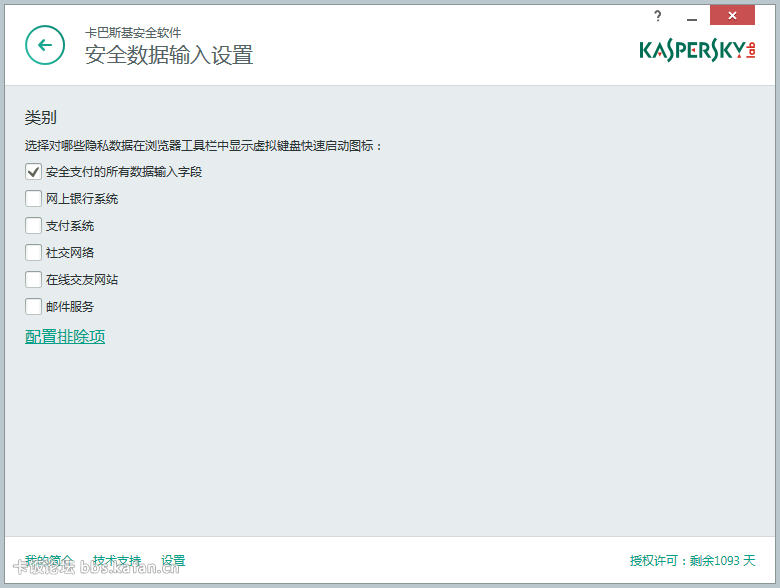Click the 类别 section heading
The width and height of the screenshot is (780, 588).
[41, 117]
